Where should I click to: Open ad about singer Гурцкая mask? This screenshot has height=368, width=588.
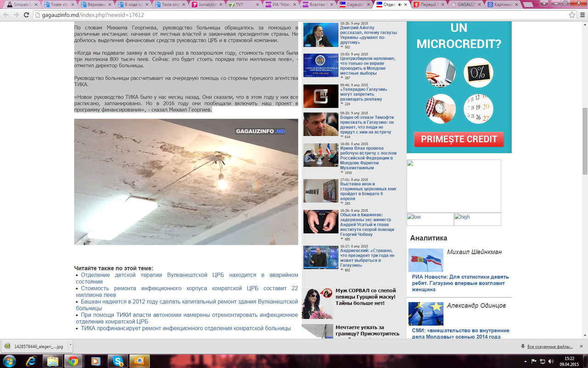click(366, 297)
